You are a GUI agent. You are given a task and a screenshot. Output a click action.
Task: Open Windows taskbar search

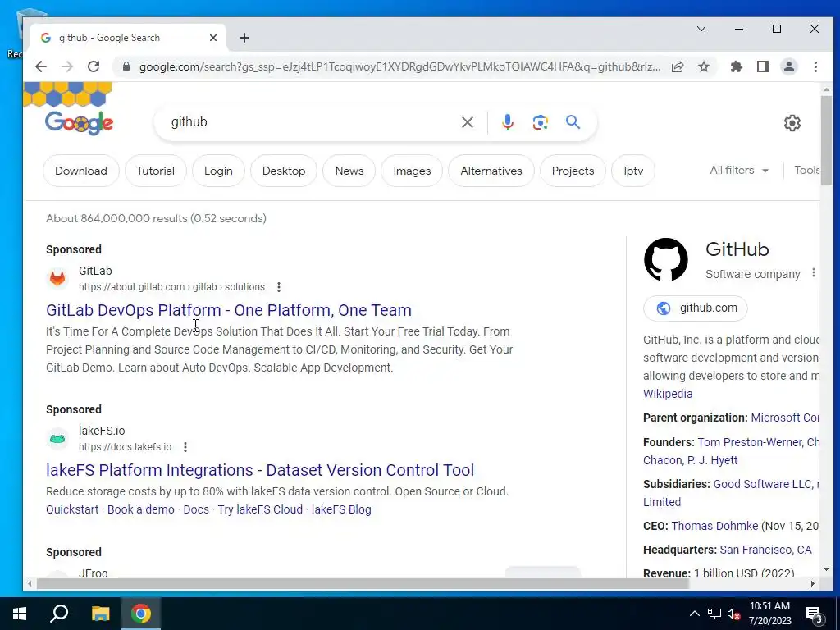tap(59, 614)
